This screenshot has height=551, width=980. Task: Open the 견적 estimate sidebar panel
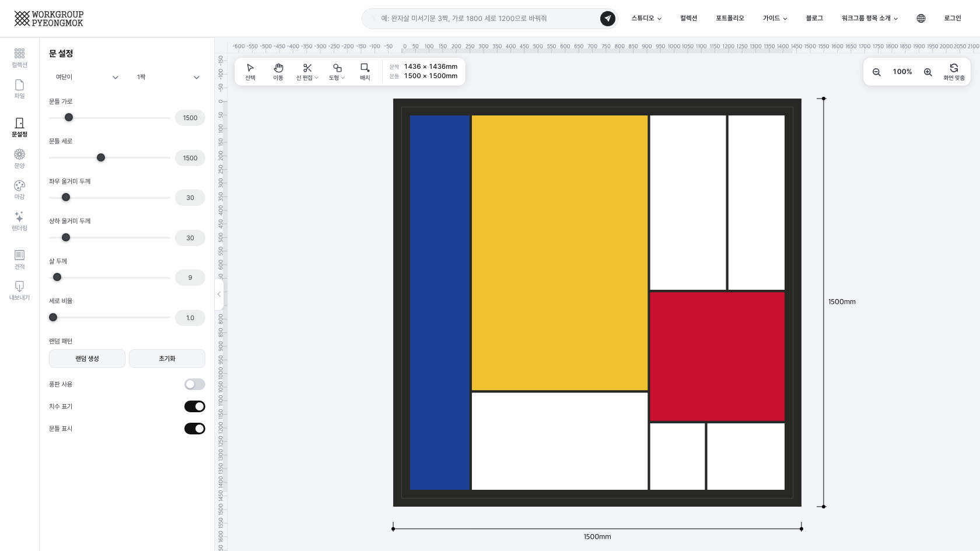pyautogui.click(x=19, y=259)
